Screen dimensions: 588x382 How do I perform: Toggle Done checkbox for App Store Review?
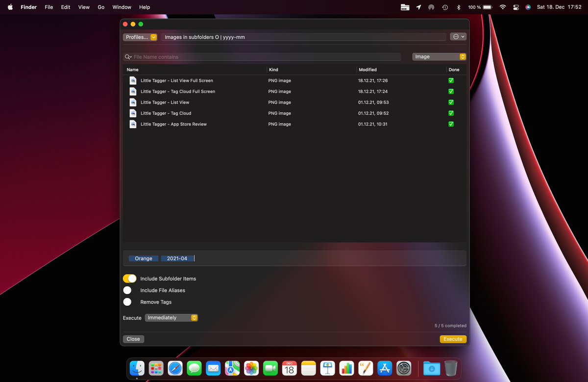(x=451, y=124)
